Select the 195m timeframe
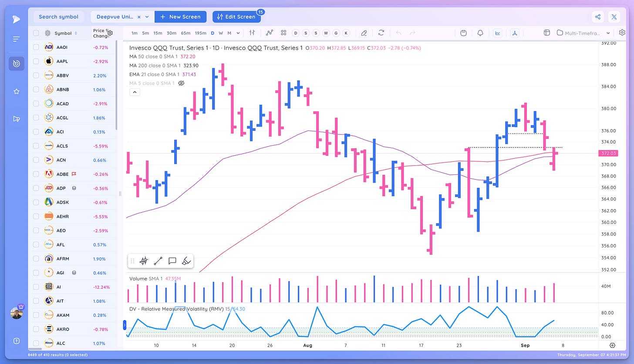 [200, 33]
